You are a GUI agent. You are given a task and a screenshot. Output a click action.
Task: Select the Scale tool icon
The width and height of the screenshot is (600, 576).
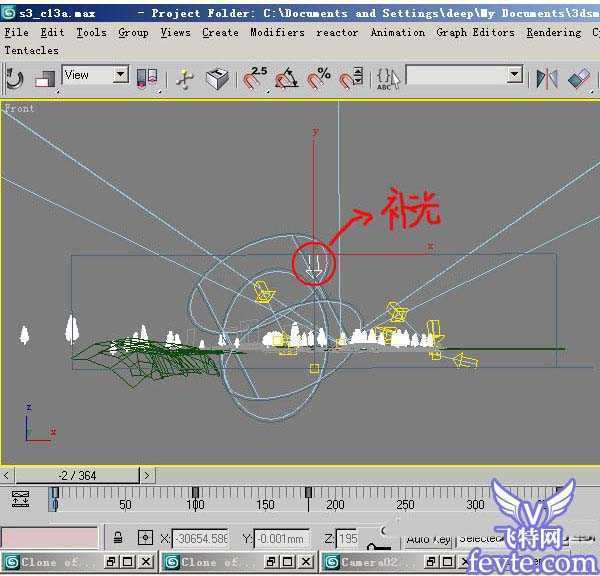point(46,79)
